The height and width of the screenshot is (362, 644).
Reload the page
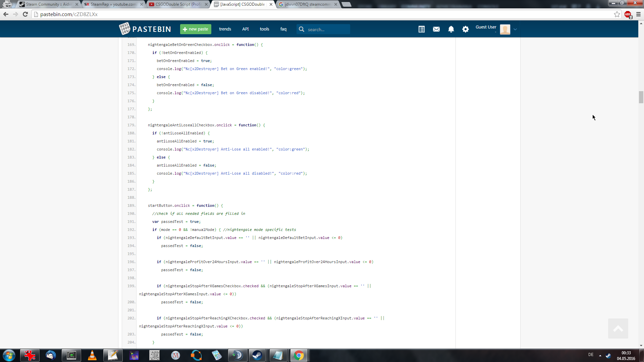tap(25, 14)
